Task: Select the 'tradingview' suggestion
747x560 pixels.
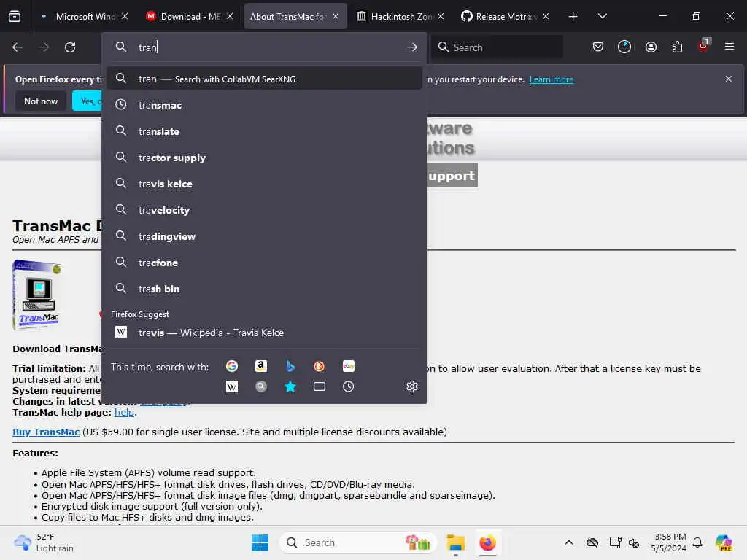Action: point(264,236)
